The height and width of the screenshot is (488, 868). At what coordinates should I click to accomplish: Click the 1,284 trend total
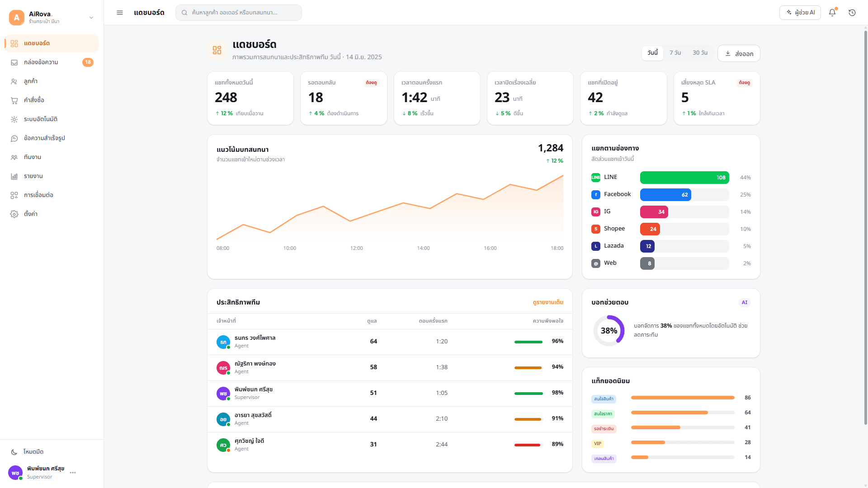[551, 148]
